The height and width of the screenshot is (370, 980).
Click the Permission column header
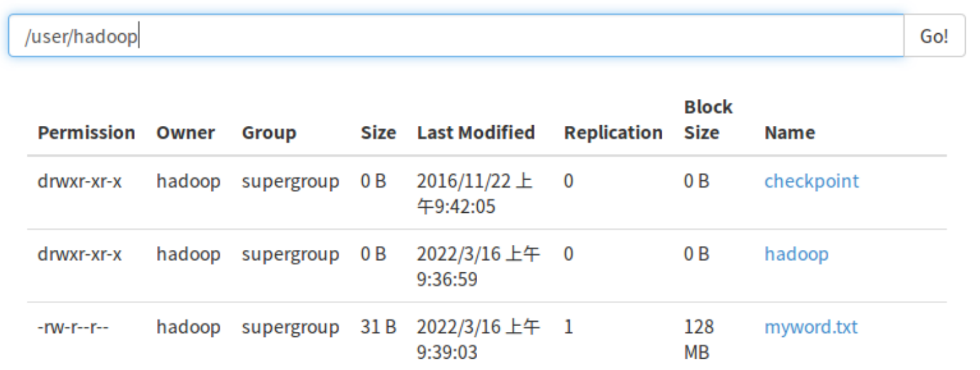pos(86,133)
